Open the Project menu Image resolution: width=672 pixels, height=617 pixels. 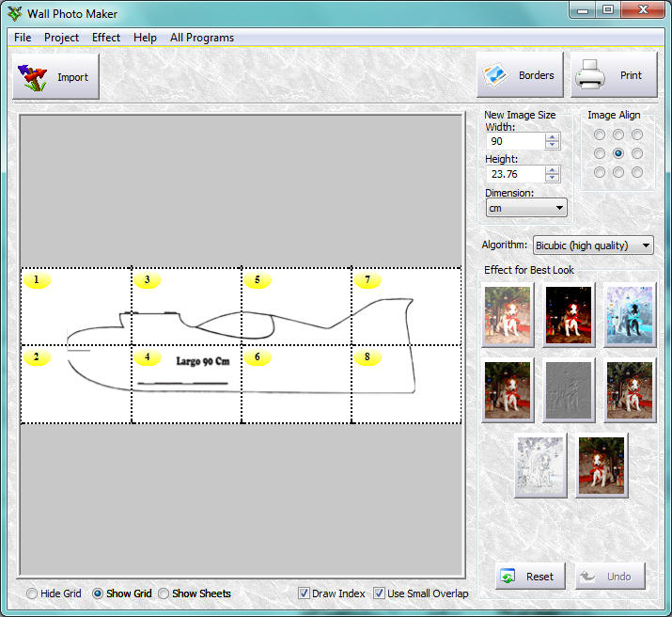pyautogui.click(x=62, y=38)
